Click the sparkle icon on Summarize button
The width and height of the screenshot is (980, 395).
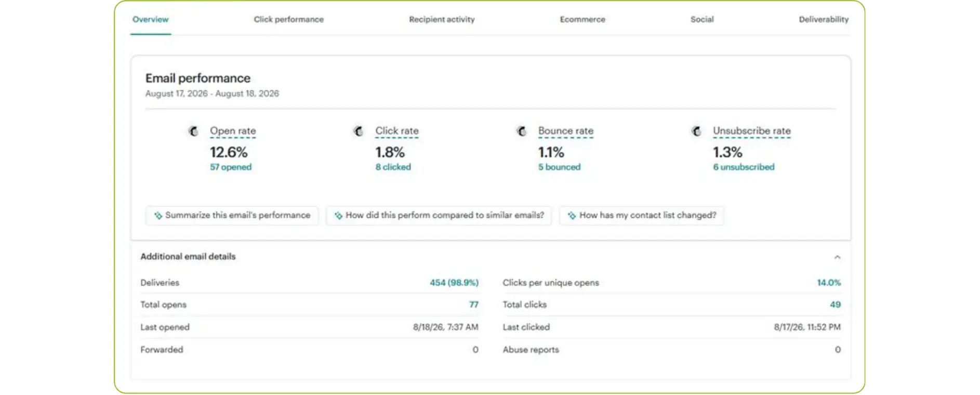click(x=158, y=215)
